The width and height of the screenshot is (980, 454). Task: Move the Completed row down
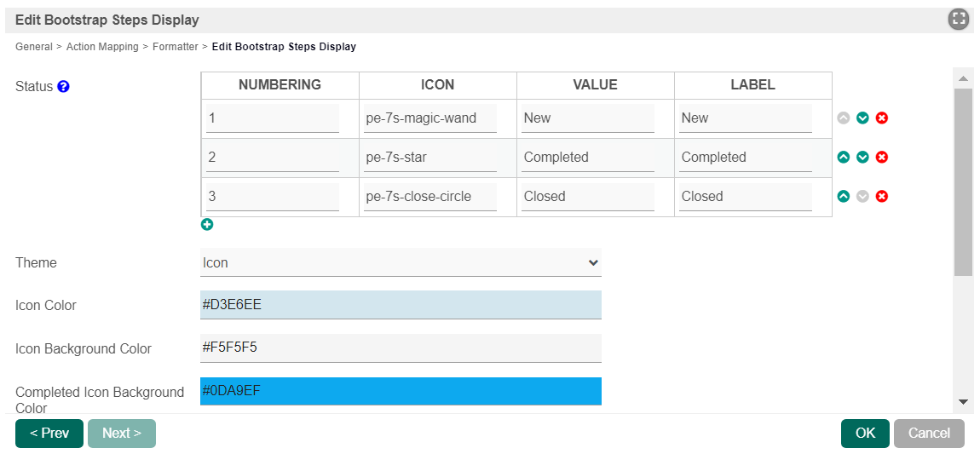click(862, 158)
